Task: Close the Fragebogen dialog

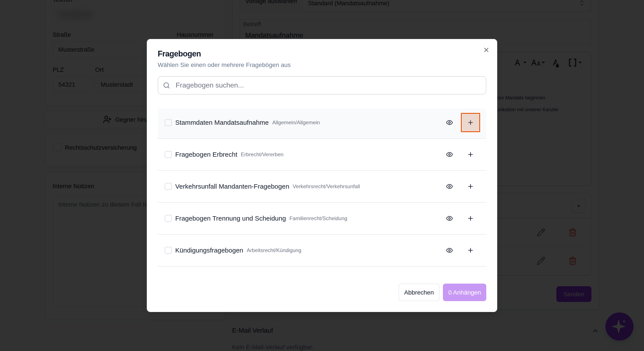Action: 486,50
